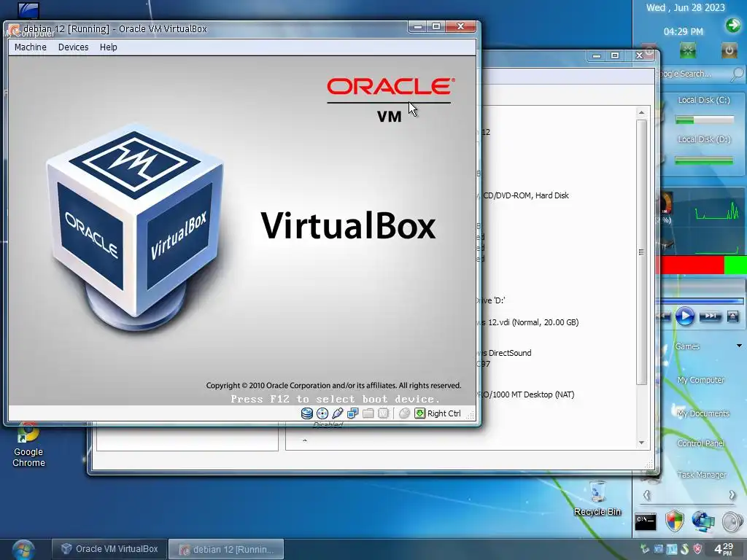Click 'CD/DVD-ROM, Hard Disk' boot order text
This screenshot has height=560, width=747.
[x=526, y=195]
